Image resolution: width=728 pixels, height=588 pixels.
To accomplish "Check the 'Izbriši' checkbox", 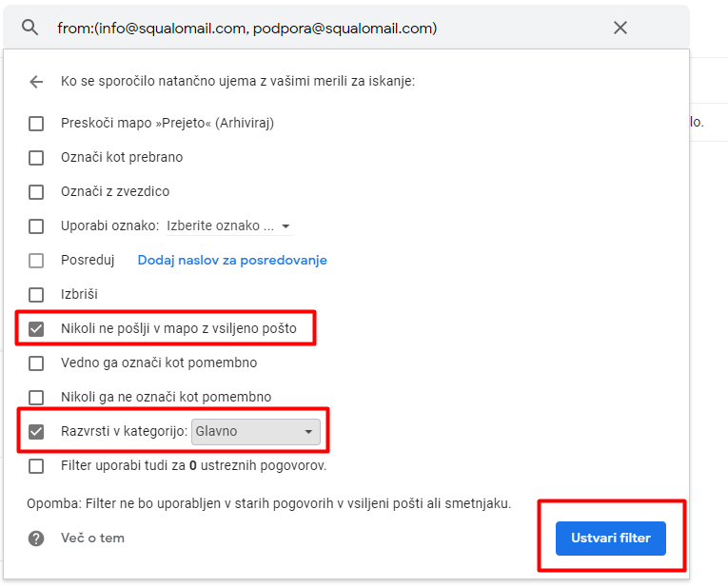I will [x=36, y=295].
